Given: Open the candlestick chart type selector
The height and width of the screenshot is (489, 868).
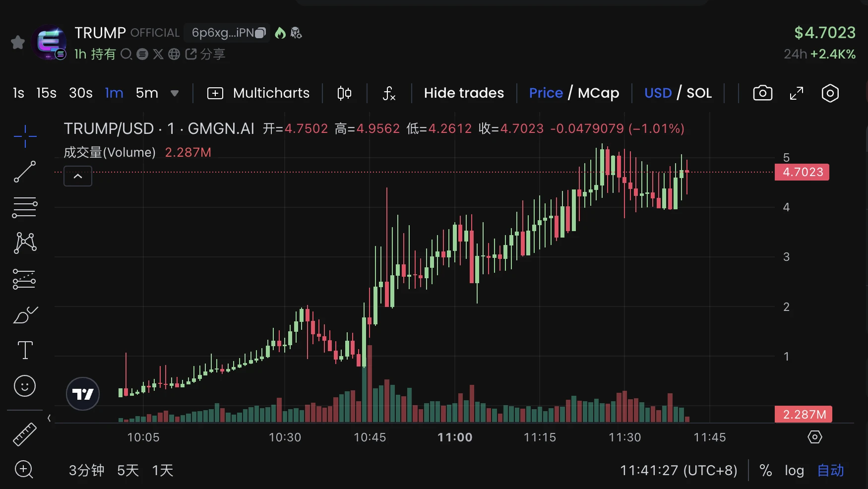Looking at the screenshot, I should pyautogui.click(x=344, y=93).
